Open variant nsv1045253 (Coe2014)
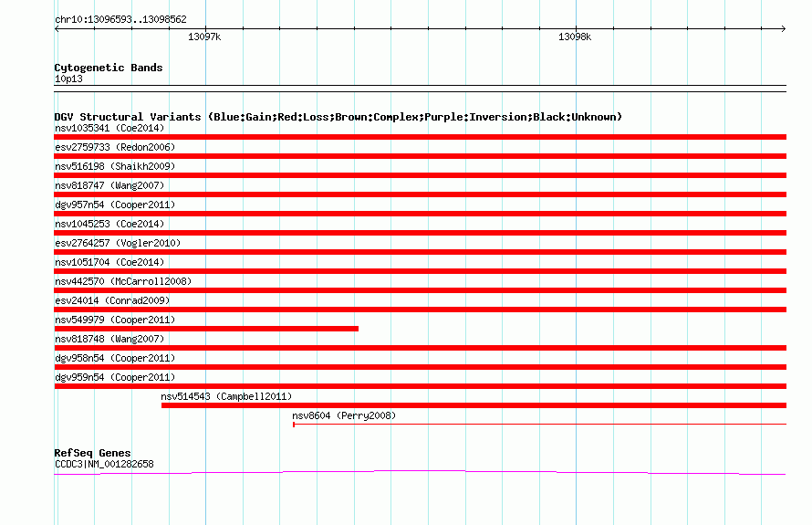Viewport: 812px width, 525px height. pyautogui.click(x=109, y=224)
